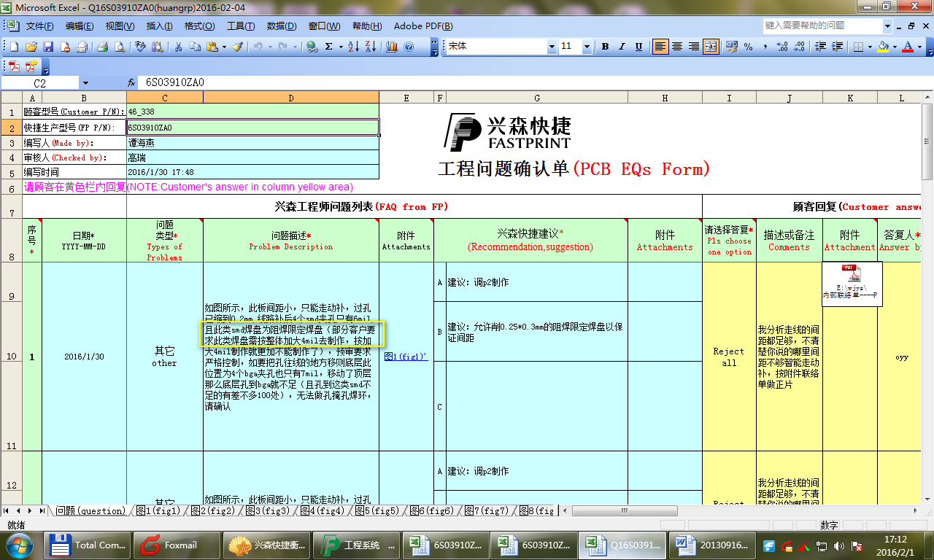Image resolution: width=934 pixels, height=560 pixels.
Task: Open the 格式(O) menu
Action: coord(199,26)
